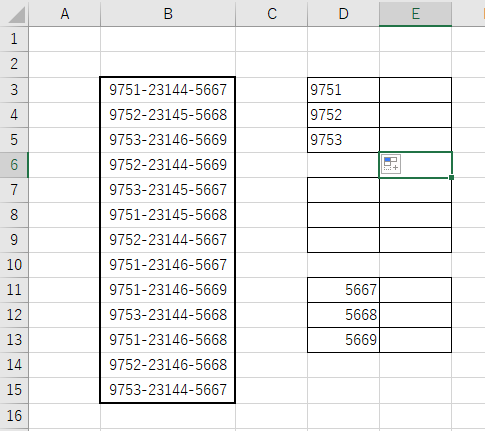Click cell containing 9751-23144-5667

point(168,90)
